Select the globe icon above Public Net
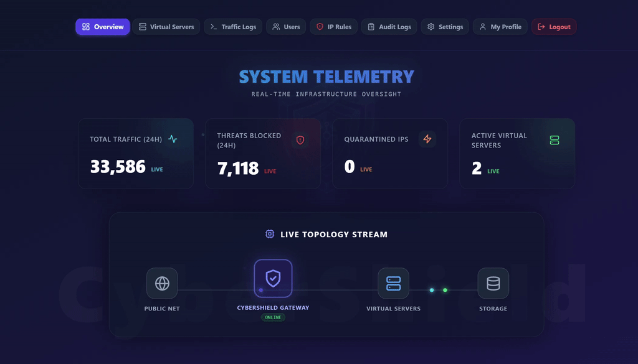638x364 pixels. 162,282
